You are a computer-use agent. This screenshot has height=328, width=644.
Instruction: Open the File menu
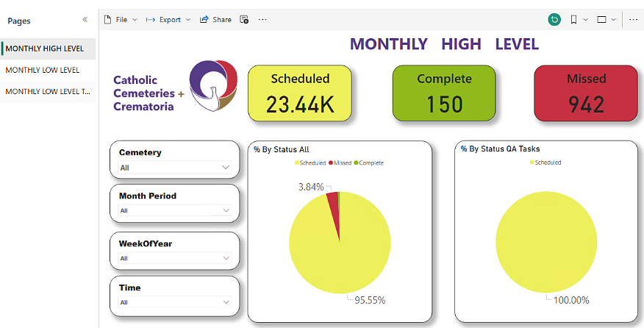121,20
